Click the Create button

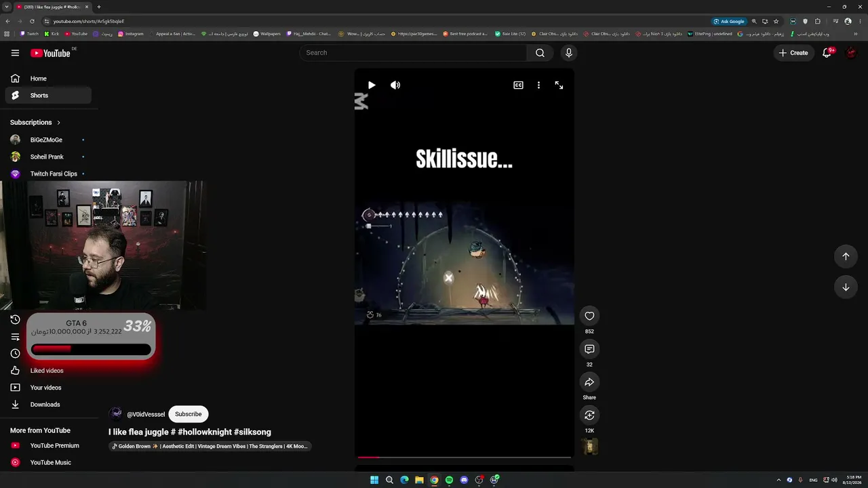pyautogui.click(x=793, y=53)
